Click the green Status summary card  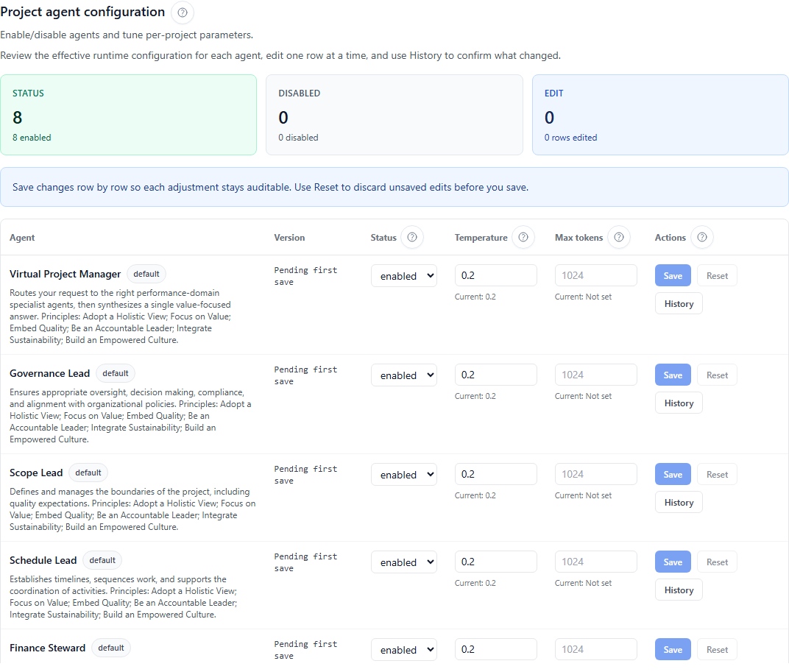tap(128, 115)
